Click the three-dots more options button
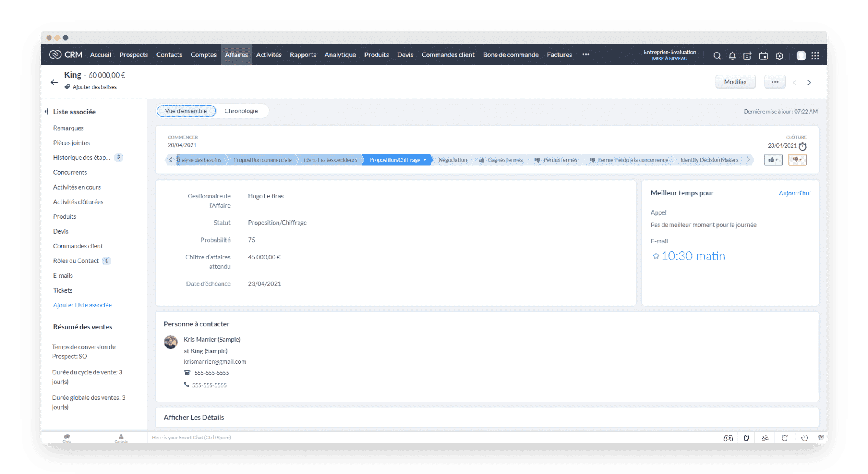The height and width of the screenshot is (474, 868). pos(773,82)
